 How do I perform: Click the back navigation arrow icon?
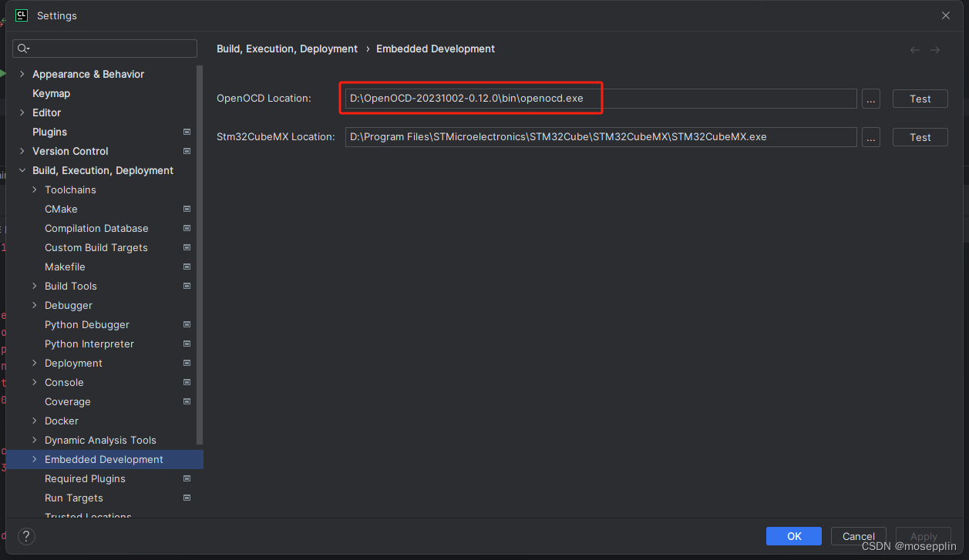point(914,49)
